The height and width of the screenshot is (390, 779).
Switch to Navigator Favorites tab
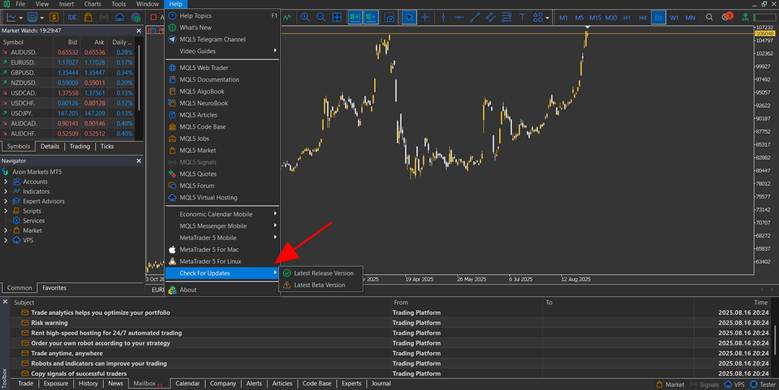54,288
